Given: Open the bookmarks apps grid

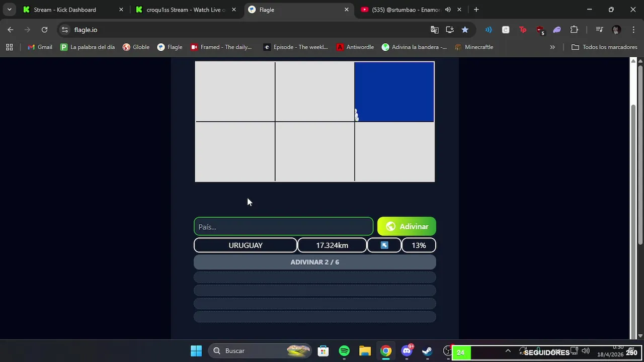Looking at the screenshot, I should [x=9, y=47].
